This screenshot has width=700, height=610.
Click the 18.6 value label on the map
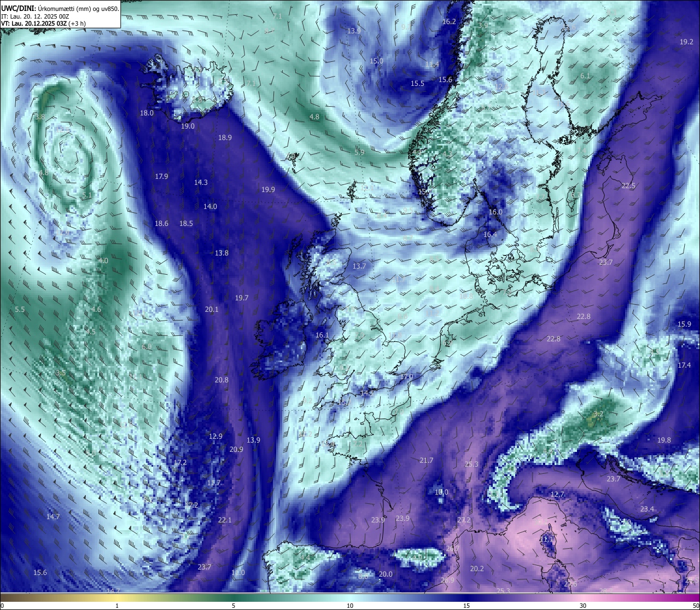[161, 224]
